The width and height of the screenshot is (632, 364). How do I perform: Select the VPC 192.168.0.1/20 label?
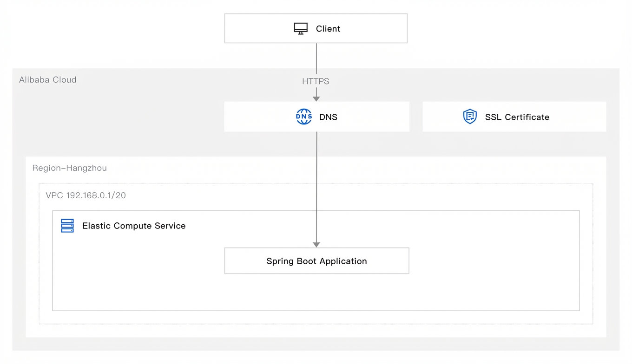click(86, 195)
